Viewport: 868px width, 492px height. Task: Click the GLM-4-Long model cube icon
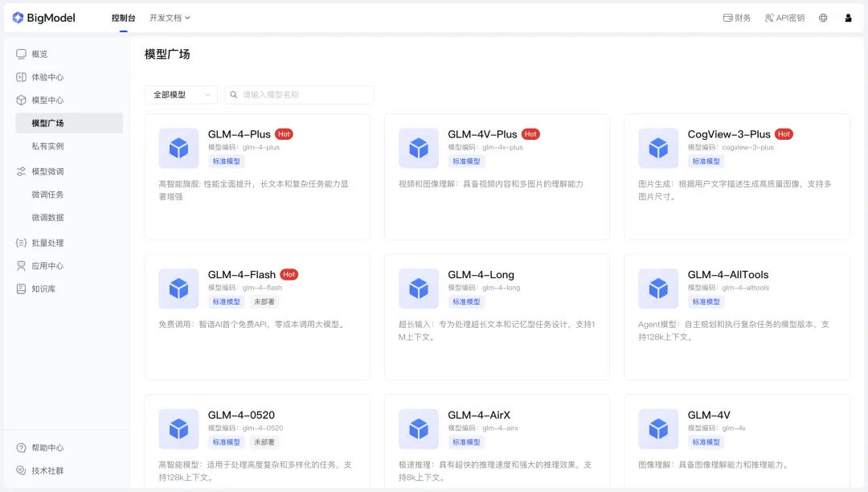[x=419, y=289]
